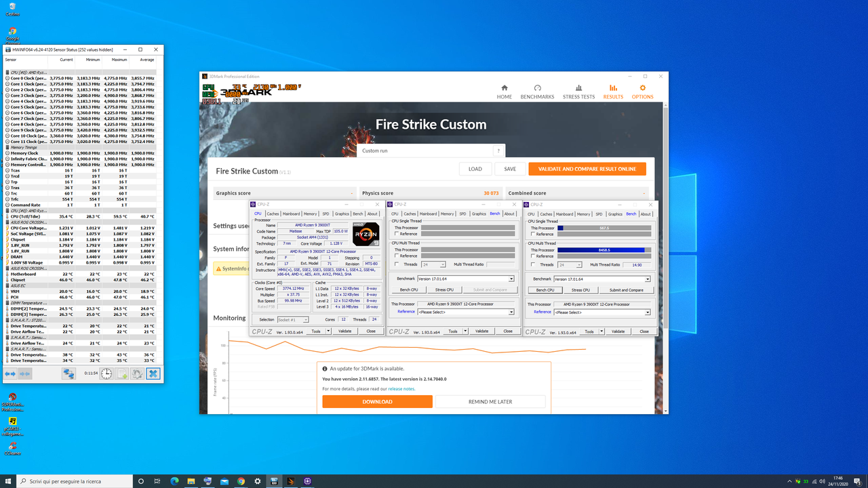The height and width of the screenshot is (488, 868).
Task: Open the STRESS TESTS section in 3DMark
Action: (x=578, y=91)
